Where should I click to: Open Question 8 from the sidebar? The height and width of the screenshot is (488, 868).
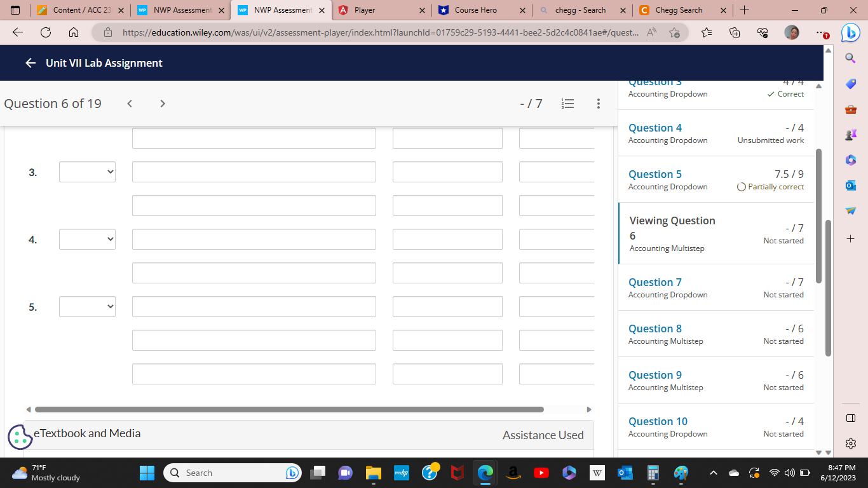tap(655, 329)
